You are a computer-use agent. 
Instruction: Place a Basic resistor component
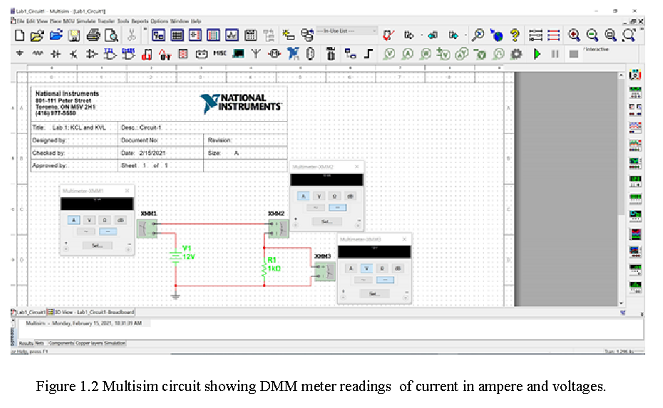pyautogui.click(x=38, y=54)
